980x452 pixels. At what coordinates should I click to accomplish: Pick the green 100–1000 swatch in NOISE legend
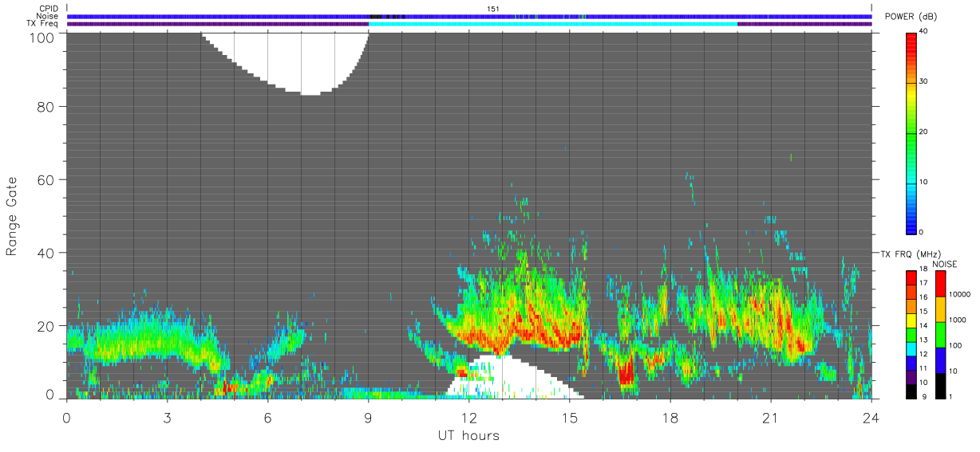942,335
